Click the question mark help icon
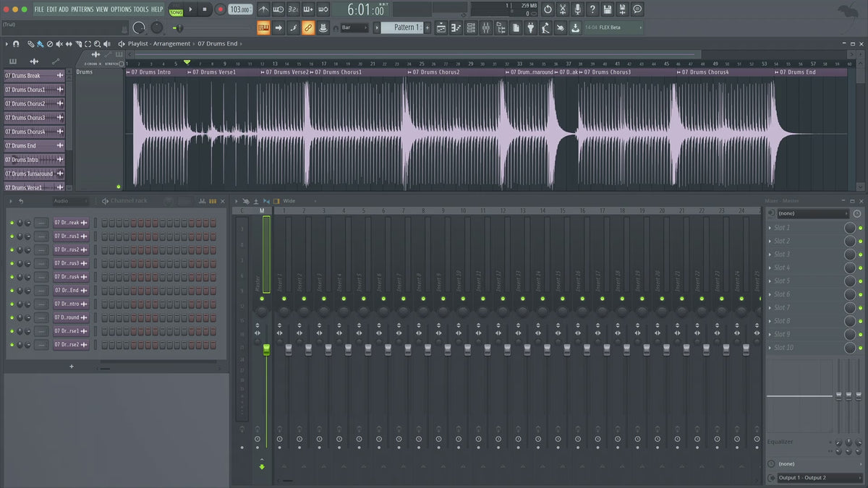 pyautogui.click(x=592, y=9)
